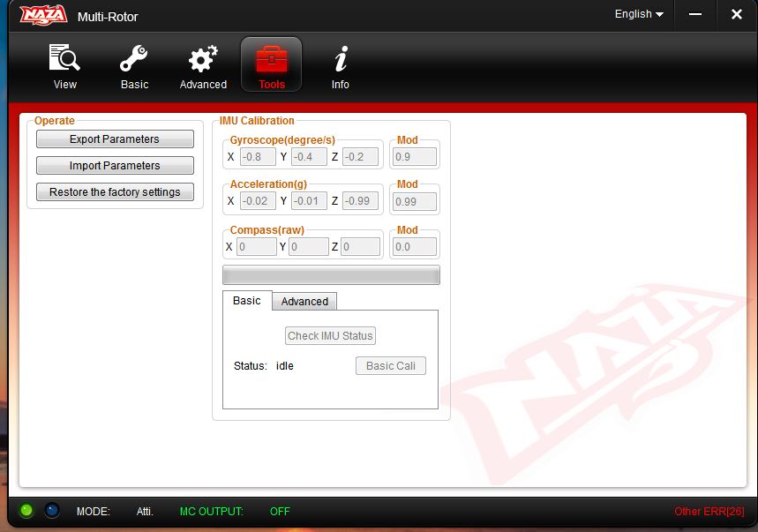Click the green status LED indicator

(x=26, y=511)
